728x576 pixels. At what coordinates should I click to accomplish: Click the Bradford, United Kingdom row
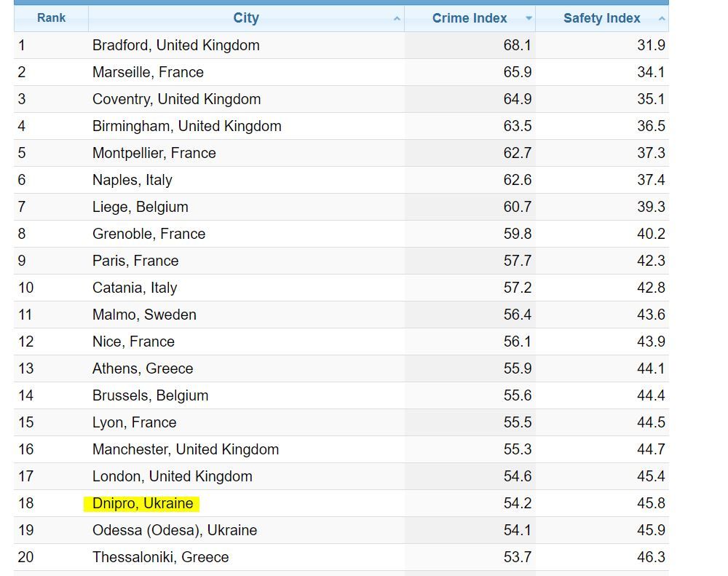pos(175,45)
